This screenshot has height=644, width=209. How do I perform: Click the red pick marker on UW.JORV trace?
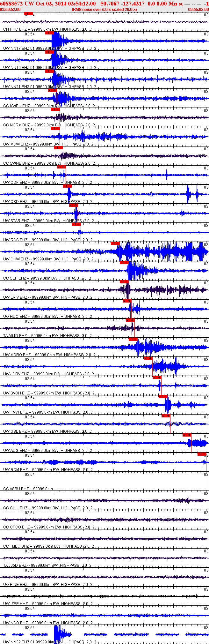148,358
